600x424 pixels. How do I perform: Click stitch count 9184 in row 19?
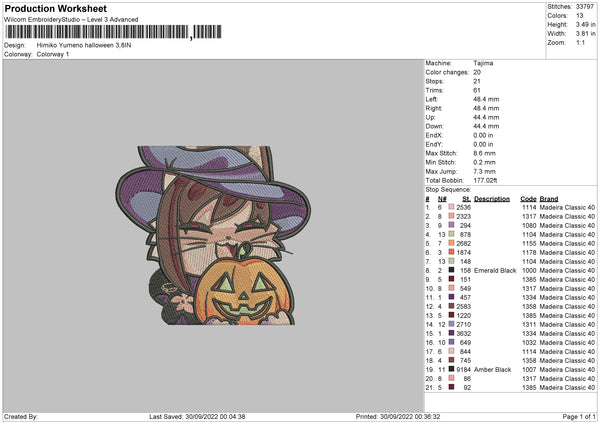[463, 370]
